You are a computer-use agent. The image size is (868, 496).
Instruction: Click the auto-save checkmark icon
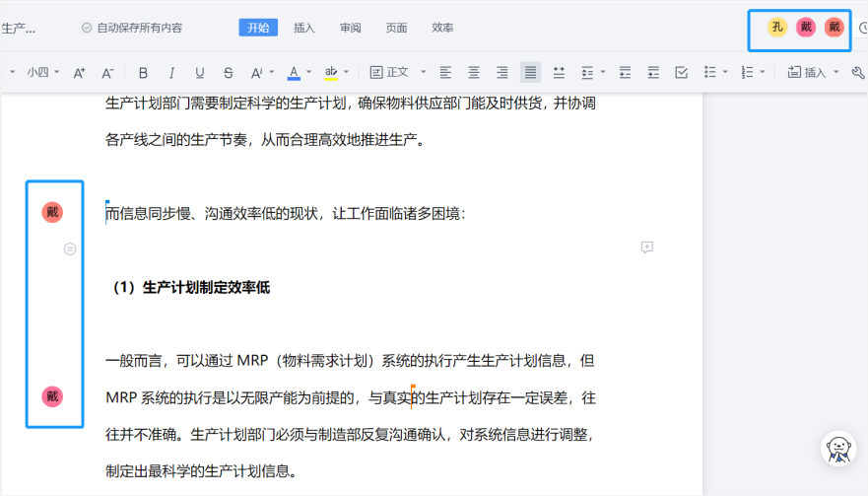coord(87,28)
